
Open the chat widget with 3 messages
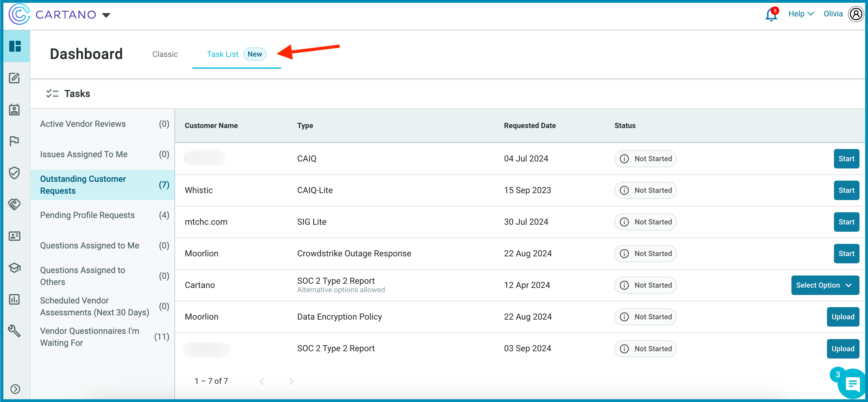[852, 384]
